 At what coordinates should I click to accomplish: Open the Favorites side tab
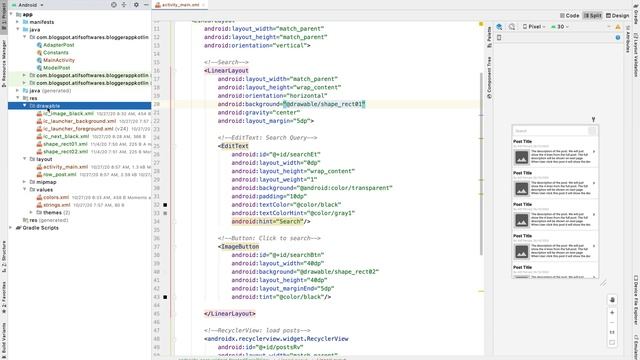click(x=4, y=297)
